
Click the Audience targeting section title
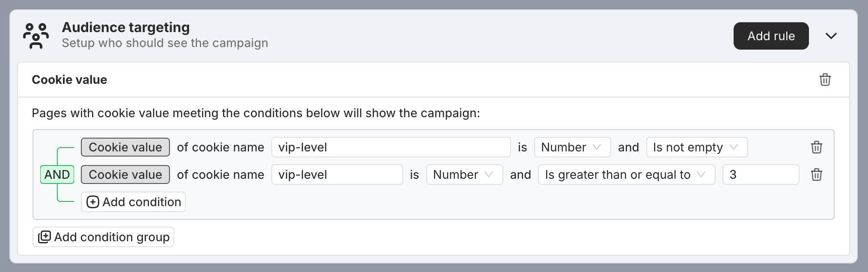[125, 27]
